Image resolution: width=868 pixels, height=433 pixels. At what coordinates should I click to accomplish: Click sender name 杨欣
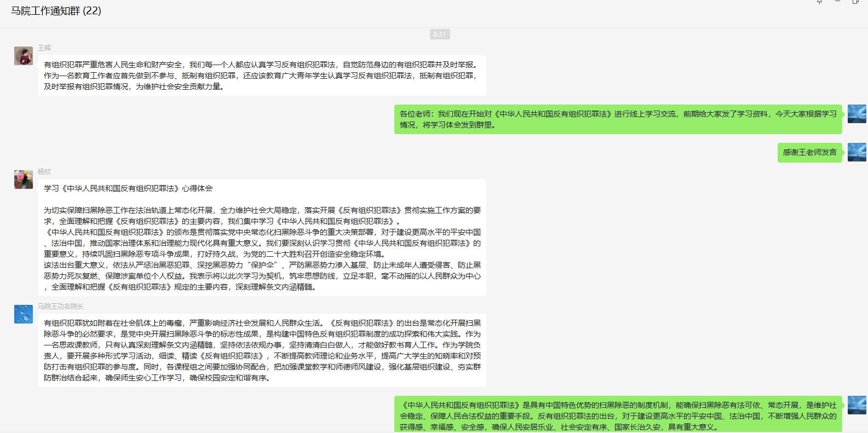[44, 172]
